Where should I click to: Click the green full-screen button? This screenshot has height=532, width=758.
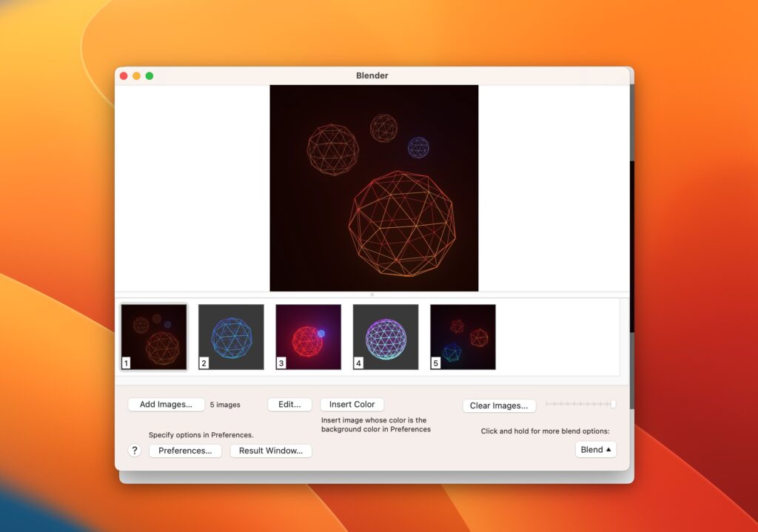[x=150, y=75]
